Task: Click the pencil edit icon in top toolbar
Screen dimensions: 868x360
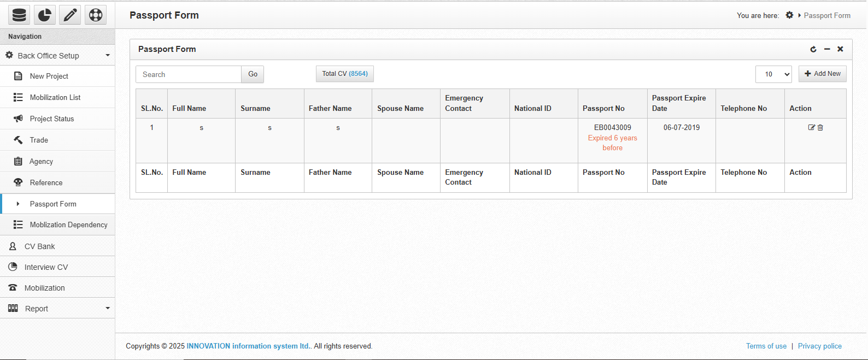Action: pyautogui.click(x=70, y=15)
